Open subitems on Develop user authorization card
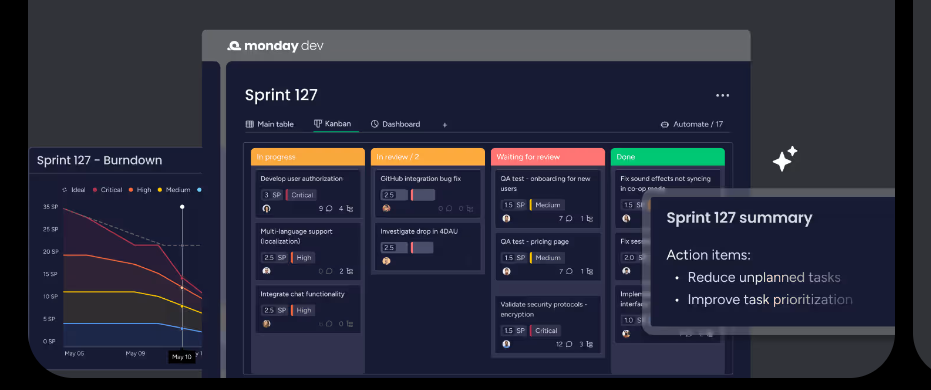This screenshot has height=390, width=931. coord(350,208)
